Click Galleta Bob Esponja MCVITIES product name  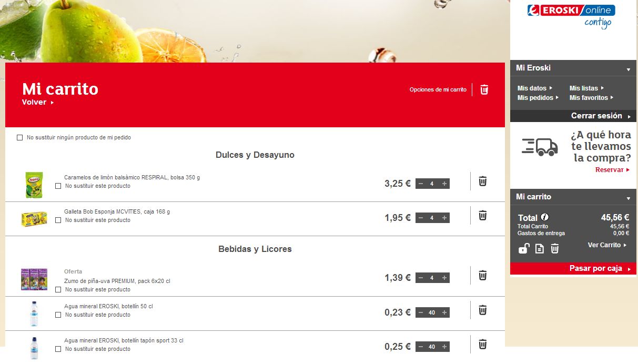point(117,212)
